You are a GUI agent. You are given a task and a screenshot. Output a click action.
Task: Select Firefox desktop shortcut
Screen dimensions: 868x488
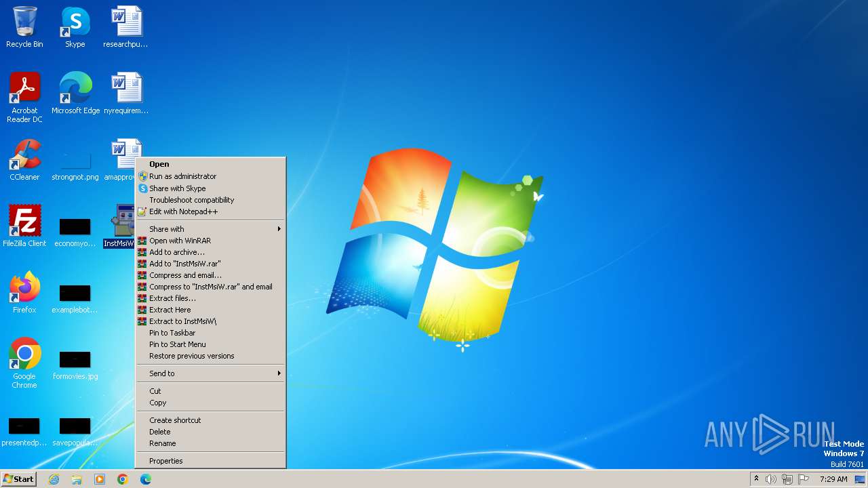pyautogui.click(x=24, y=293)
